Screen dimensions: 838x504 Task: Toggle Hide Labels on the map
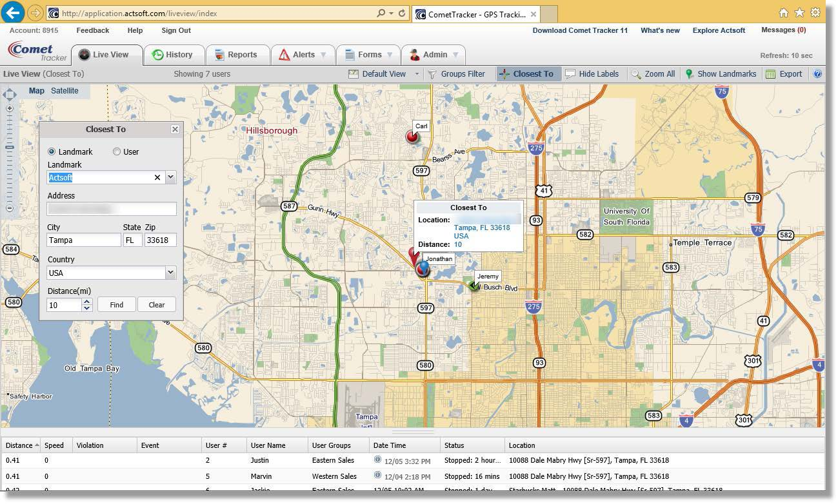click(x=592, y=74)
